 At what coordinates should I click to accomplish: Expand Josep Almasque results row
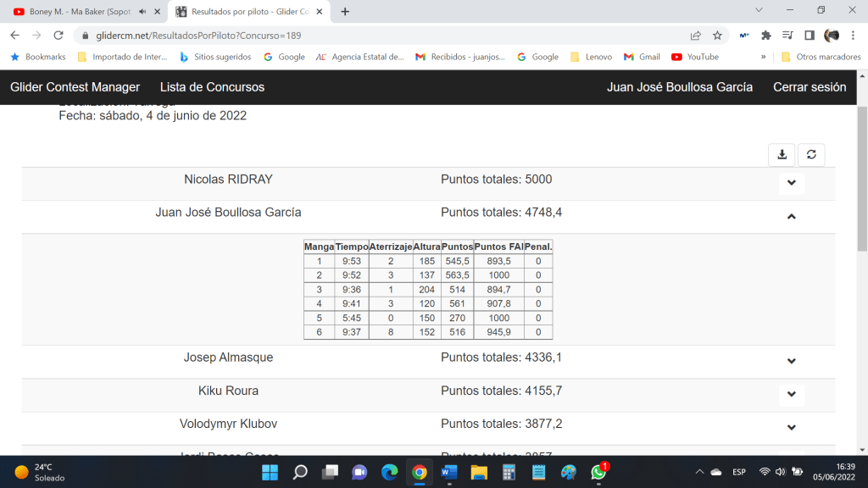(791, 361)
